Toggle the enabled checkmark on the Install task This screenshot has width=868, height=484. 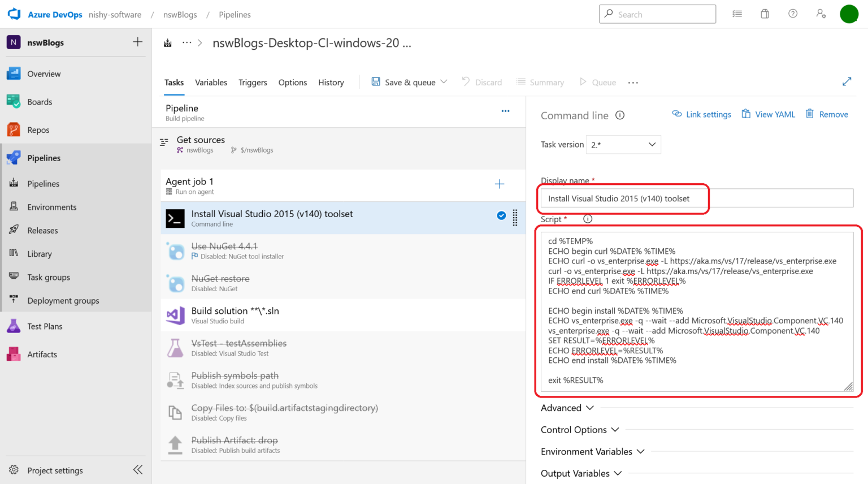[501, 215]
